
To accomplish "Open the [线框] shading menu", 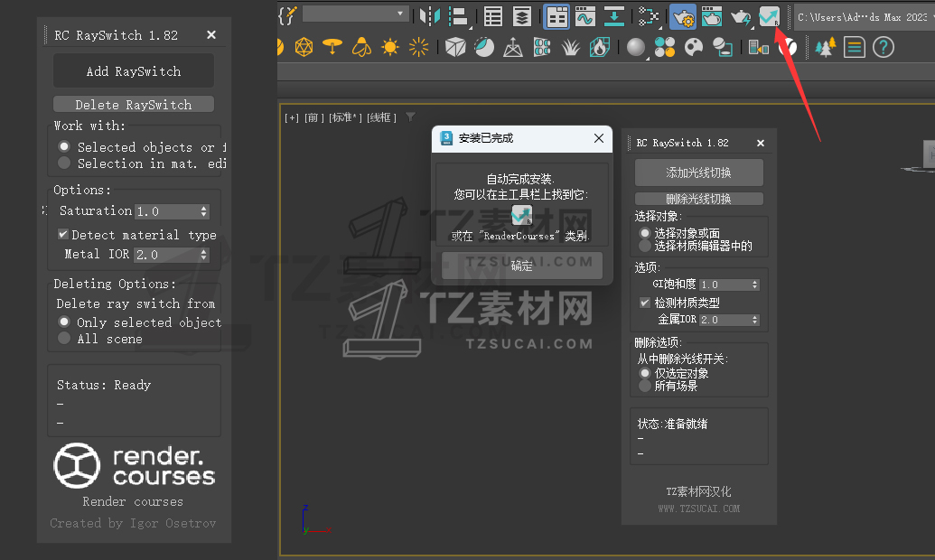I will (381, 117).
